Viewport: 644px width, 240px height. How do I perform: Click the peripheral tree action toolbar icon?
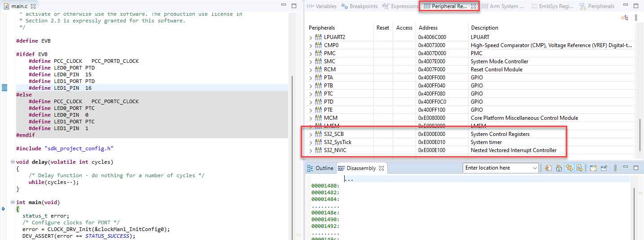coord(624,17)
